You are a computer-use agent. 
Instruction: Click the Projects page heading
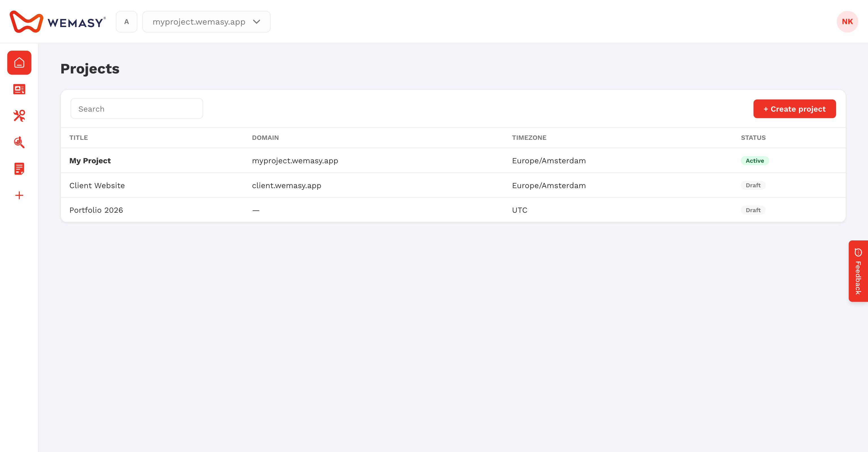pyautogui.click(x=90, y=69)
